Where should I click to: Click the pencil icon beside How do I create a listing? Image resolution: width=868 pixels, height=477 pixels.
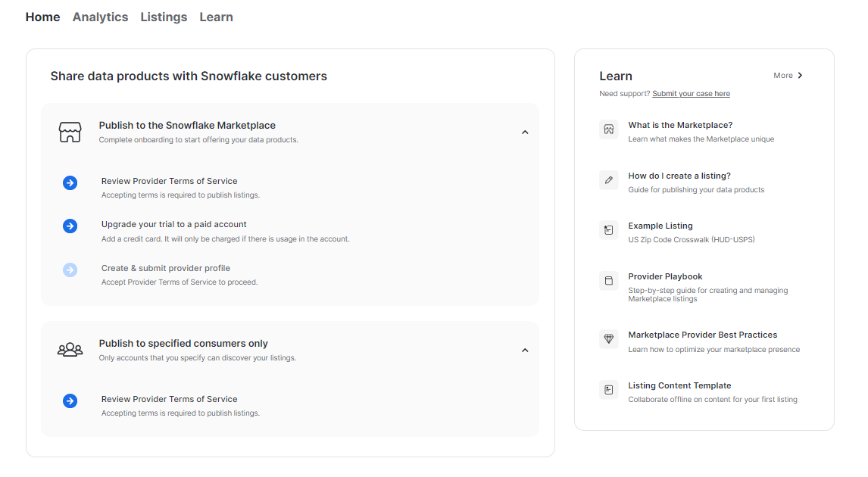click(608, 180)
